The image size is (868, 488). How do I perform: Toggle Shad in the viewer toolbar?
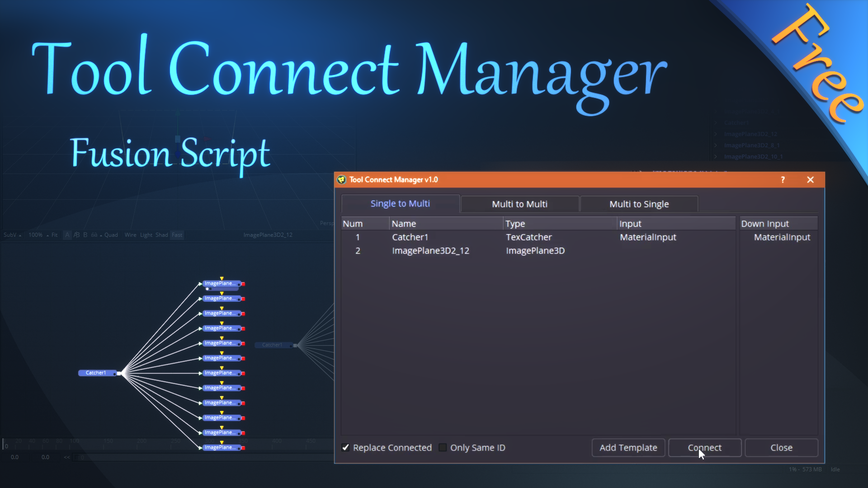click(x=161, y=235)
